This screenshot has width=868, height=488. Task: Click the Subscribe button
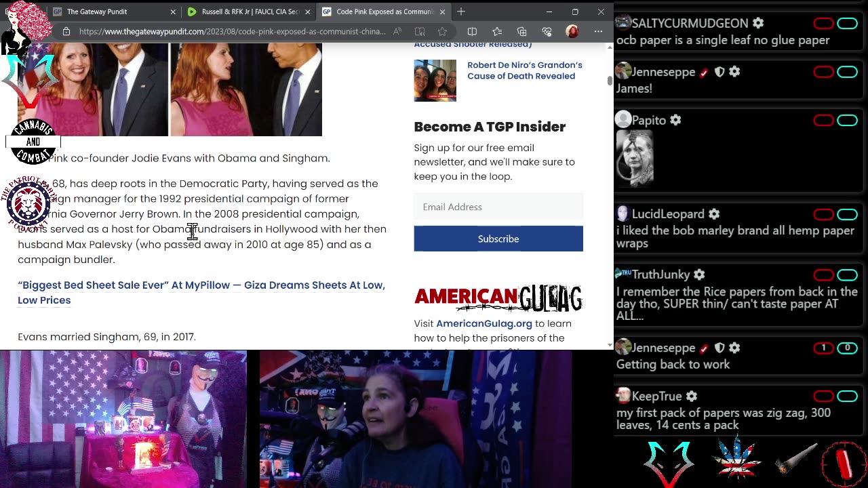tap(498, 239)
